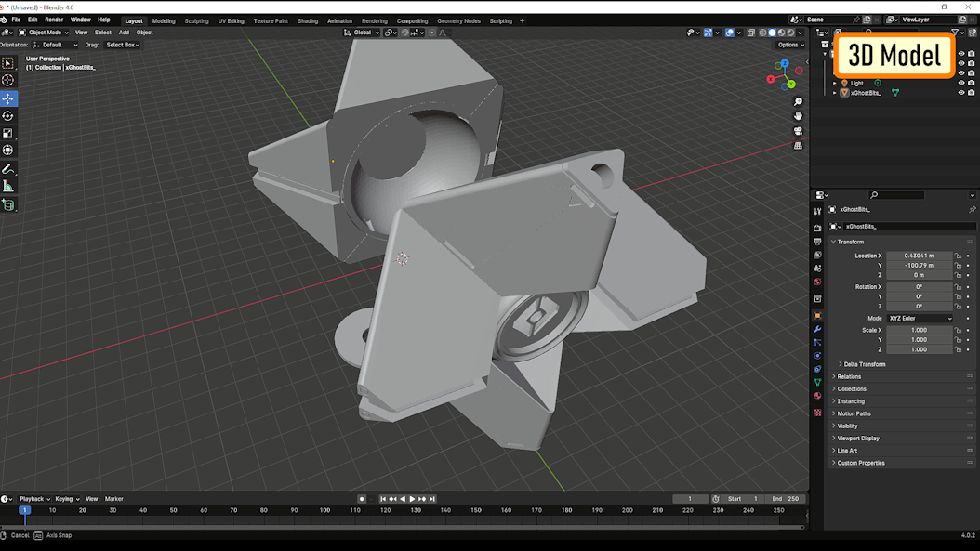
Task: Open the Render properties tab
Action: 817,228
